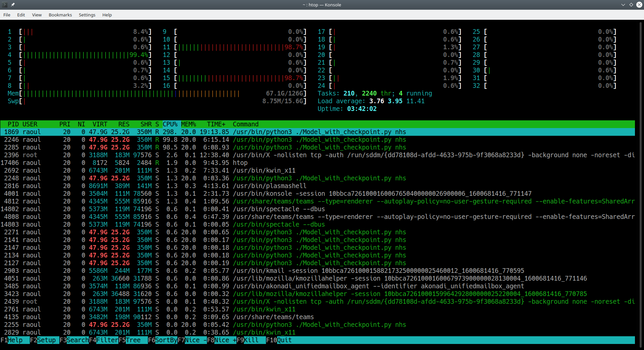Select the htop process row PID 17406
This screenshot has width=644, height=350.
pyautogui.click(x=318, y=163)
